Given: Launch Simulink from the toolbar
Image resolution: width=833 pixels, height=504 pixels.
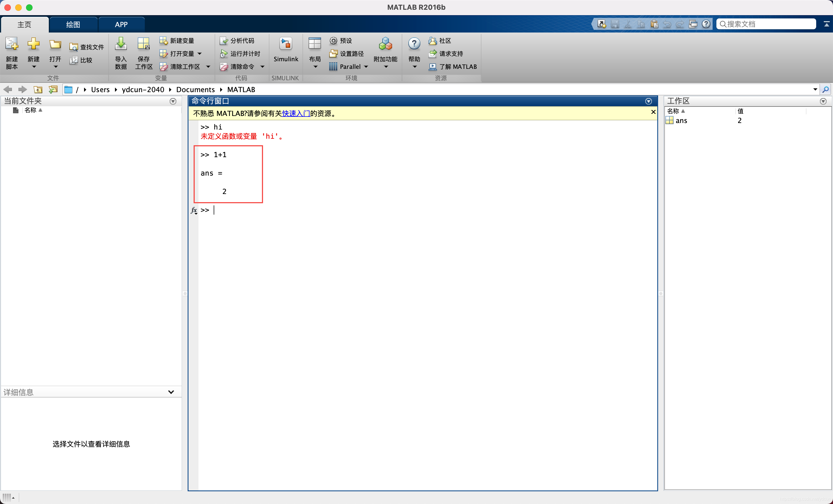Looking at the screenshot, I should point(286,50).
